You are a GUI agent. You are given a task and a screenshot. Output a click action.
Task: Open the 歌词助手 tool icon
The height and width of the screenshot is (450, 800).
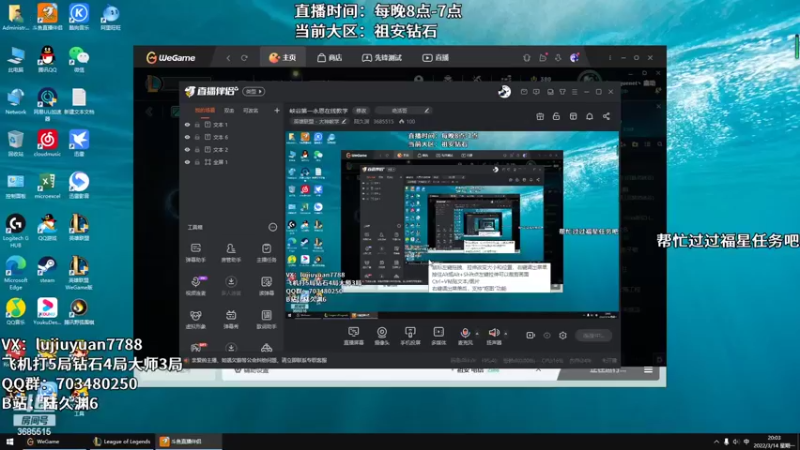[266, 319]
